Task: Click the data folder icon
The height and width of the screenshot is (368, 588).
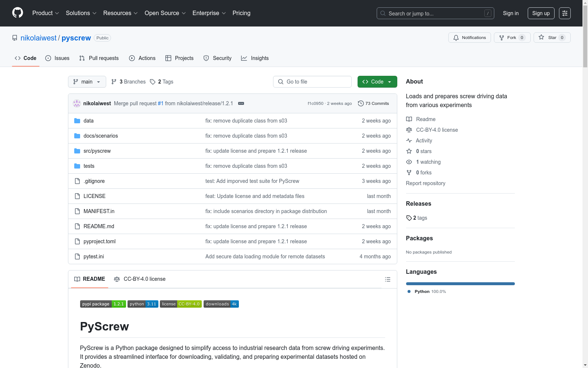Action: pos(77,121)
